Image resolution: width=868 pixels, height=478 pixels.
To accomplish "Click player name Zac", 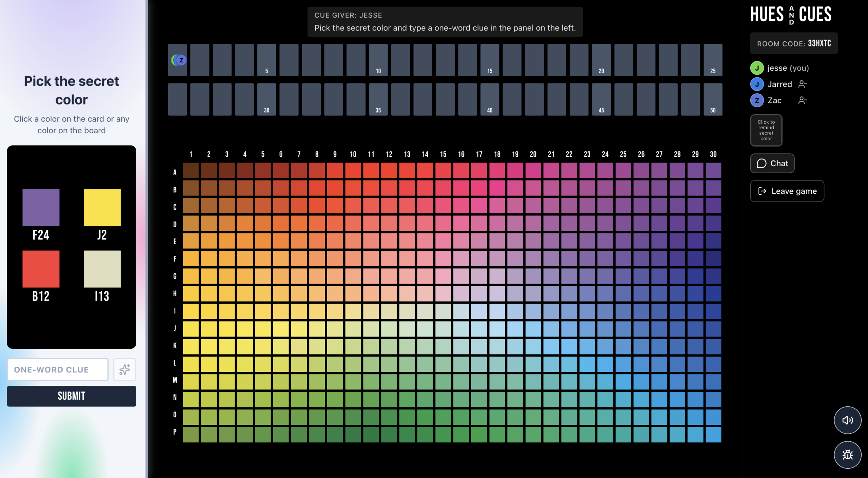I will (x=774, y=100).
